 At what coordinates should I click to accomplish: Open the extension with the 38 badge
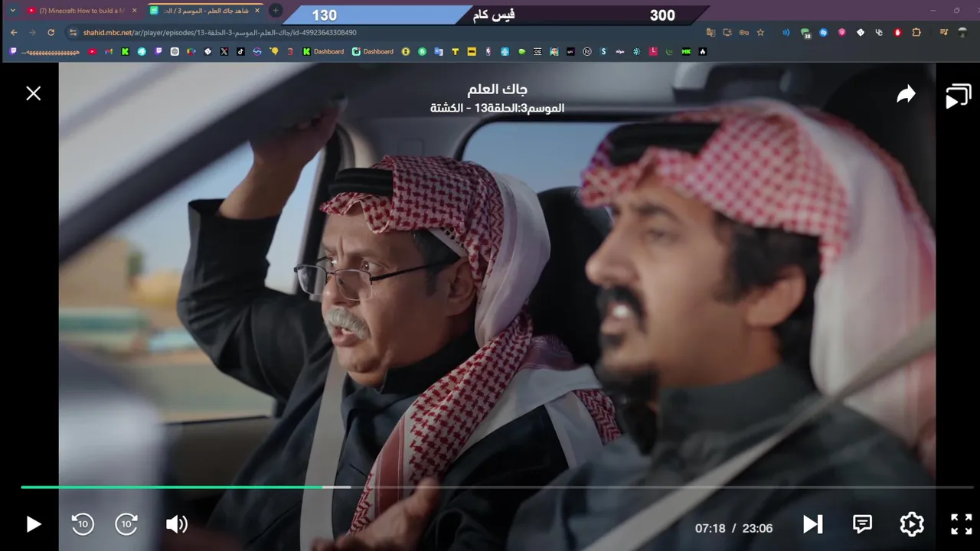pos(805,33)
